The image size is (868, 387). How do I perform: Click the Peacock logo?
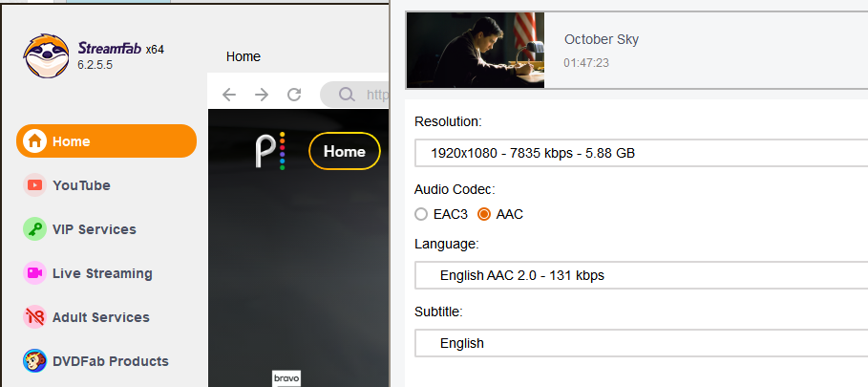tap(269, 151)
